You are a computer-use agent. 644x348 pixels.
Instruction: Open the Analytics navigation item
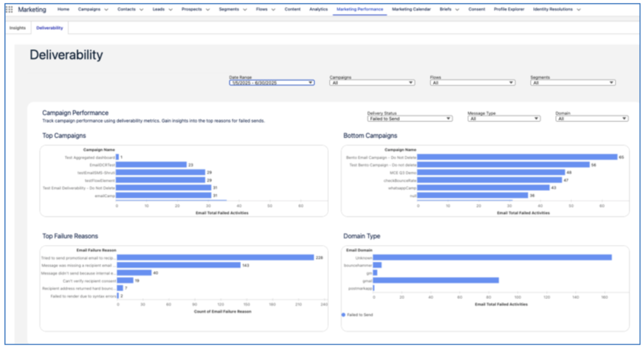318,9
